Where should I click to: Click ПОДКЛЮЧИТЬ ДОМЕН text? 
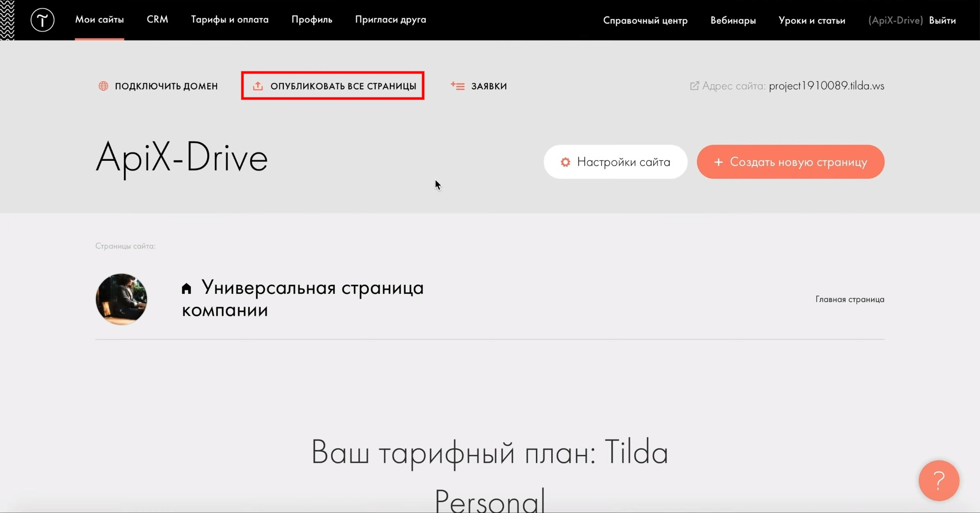(166, 86)
